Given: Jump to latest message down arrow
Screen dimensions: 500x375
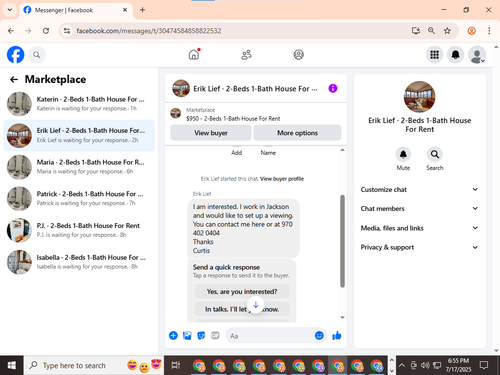Looking at the screenshot, I should [256, 305].
